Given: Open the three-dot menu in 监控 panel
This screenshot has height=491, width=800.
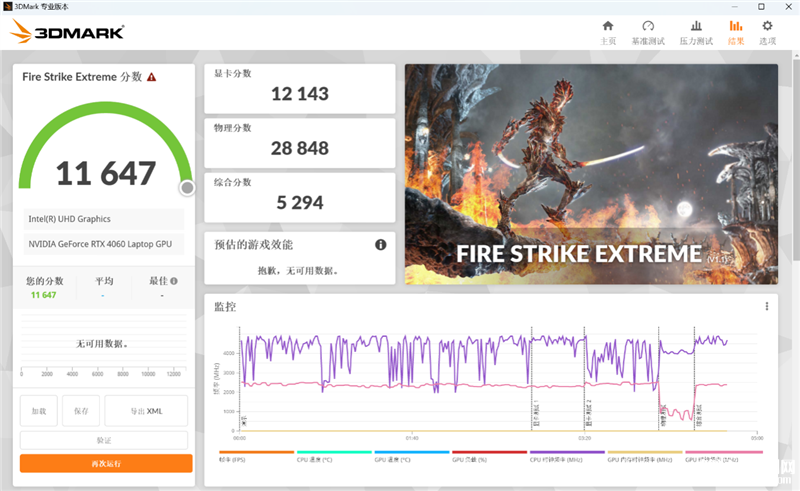Looking at the screenshot, I should pos(766,306).
